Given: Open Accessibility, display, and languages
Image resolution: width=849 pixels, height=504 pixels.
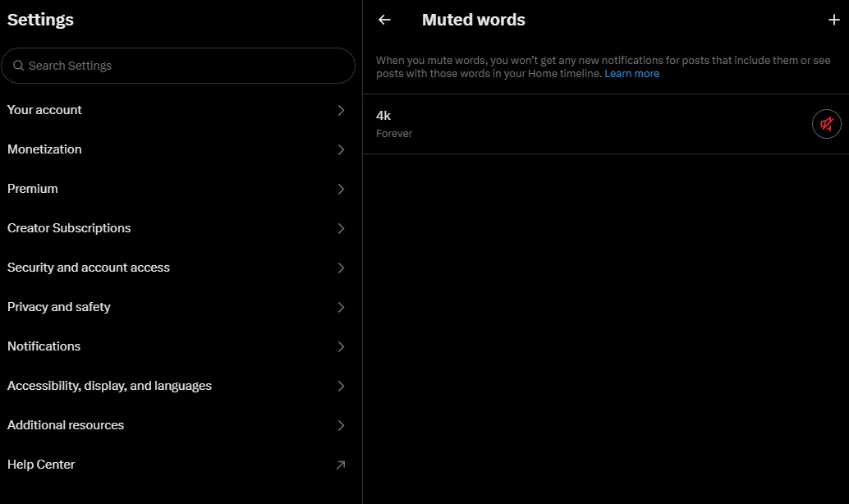Looking at the screenshot, I should coord(177,386).
